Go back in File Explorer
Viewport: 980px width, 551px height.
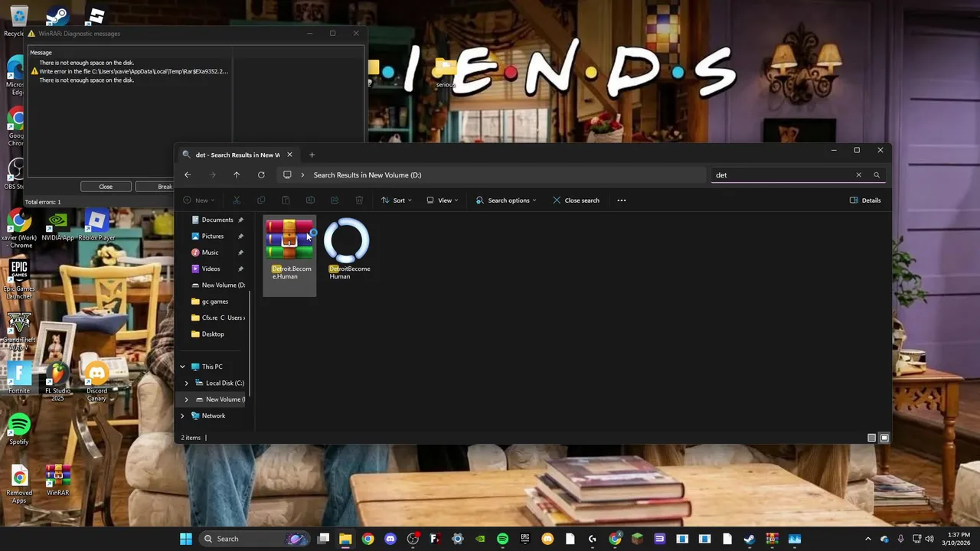188,174
